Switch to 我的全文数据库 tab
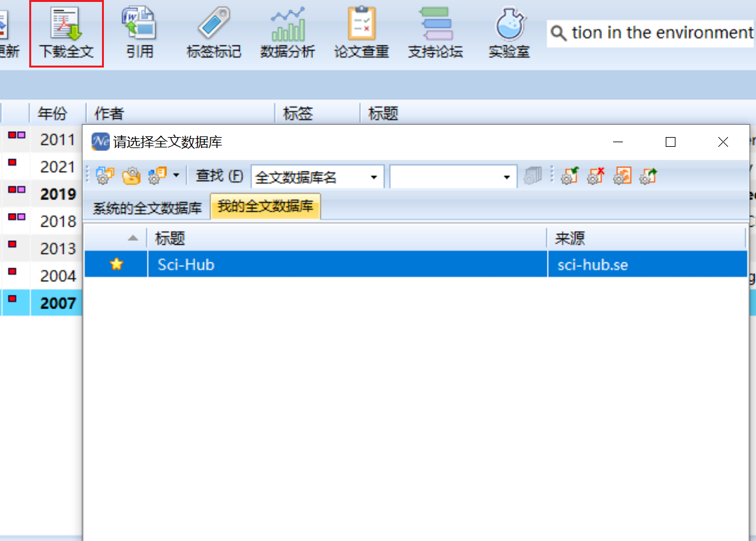Viewport: 756px width, 541px height. coord(265,207)
